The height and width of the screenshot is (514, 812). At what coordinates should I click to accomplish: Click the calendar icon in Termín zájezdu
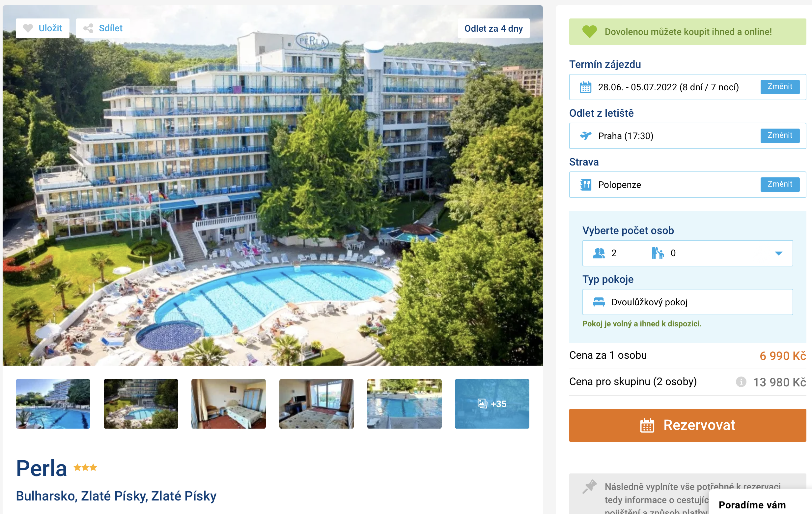click(585, 87)
